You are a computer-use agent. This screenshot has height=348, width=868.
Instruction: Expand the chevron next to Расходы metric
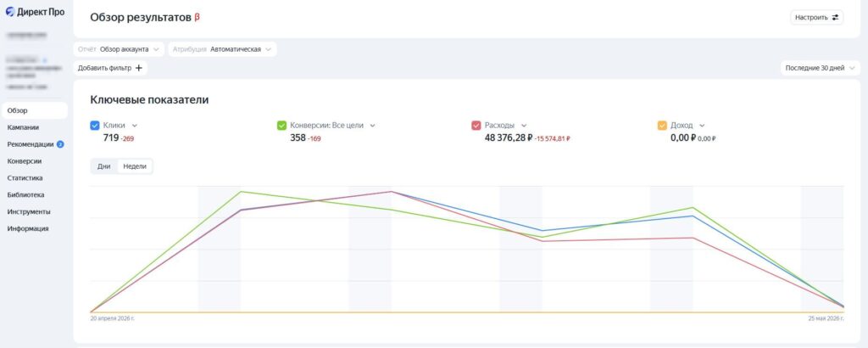pyautogui.click(x=524, y=126)
